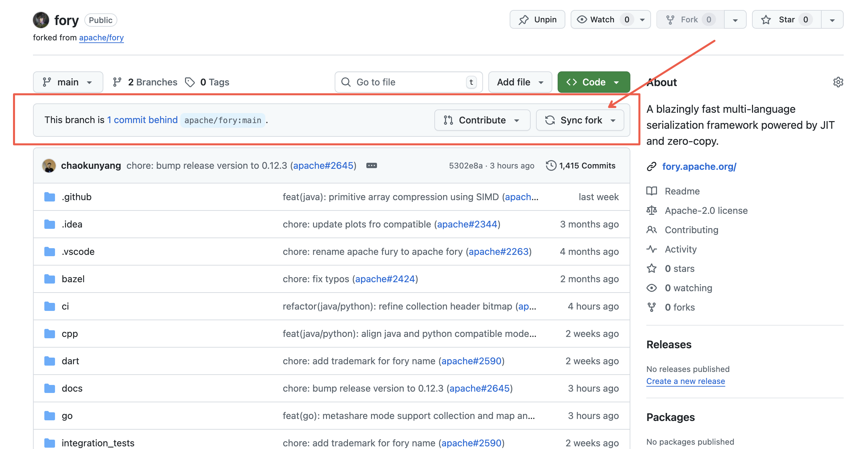Open the commit history clock icon

[551, 165]
